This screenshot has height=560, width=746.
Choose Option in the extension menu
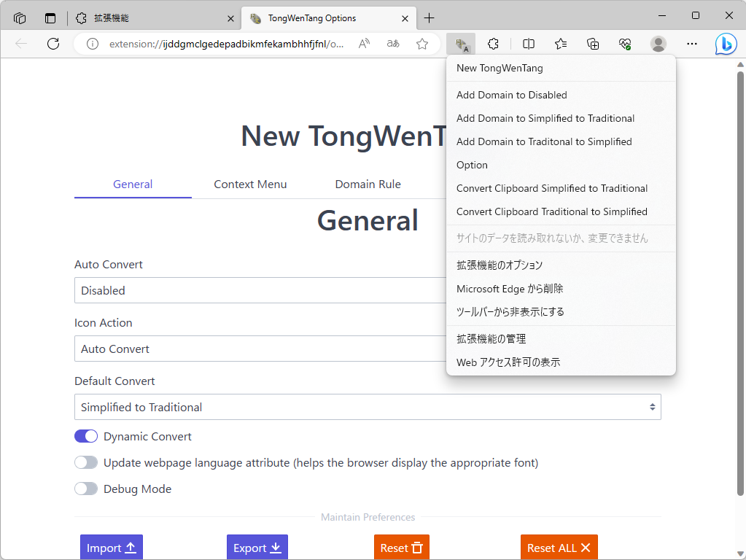[x=561, y=165]
